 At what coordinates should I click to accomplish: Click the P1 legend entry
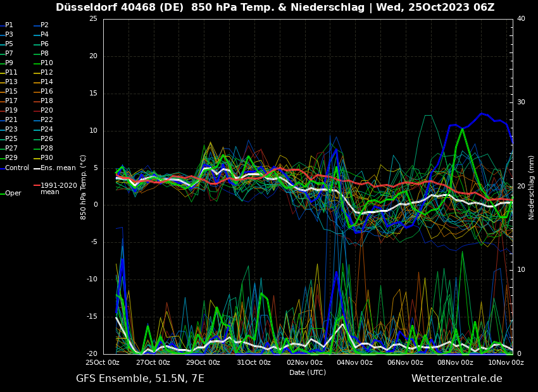(x=9, y=25)
